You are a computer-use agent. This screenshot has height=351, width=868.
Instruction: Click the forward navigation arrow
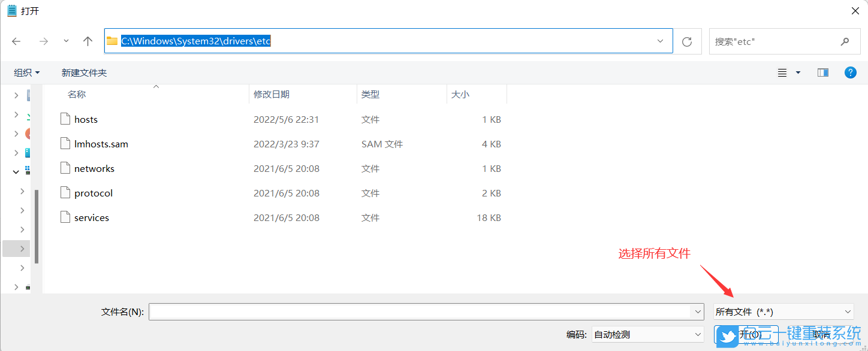[43, 41]
